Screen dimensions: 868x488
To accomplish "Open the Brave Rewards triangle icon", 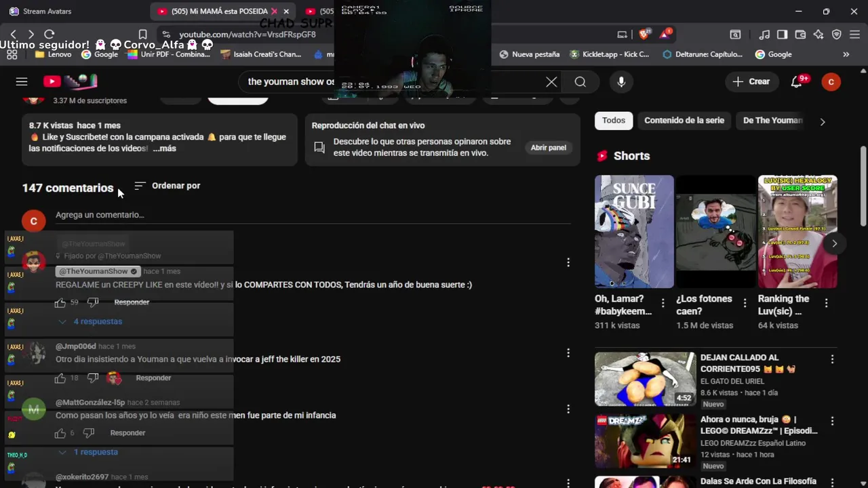I will [x=666, y=34].
